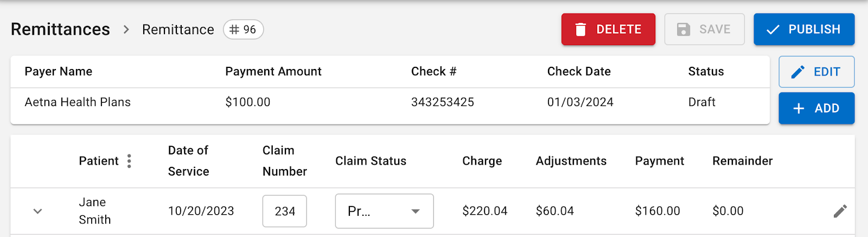The width and height of the screenshot is (868, 237).
Task: Click the EDIT button
Action: 816,72
